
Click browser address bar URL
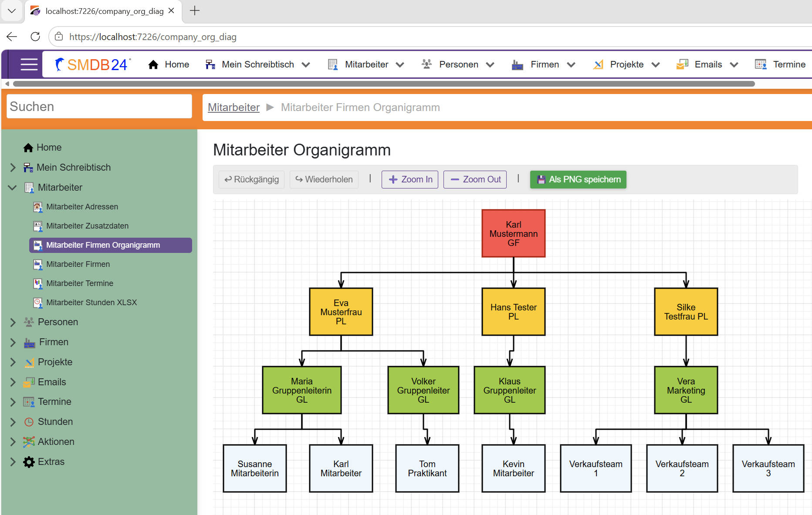click(152, 37)
